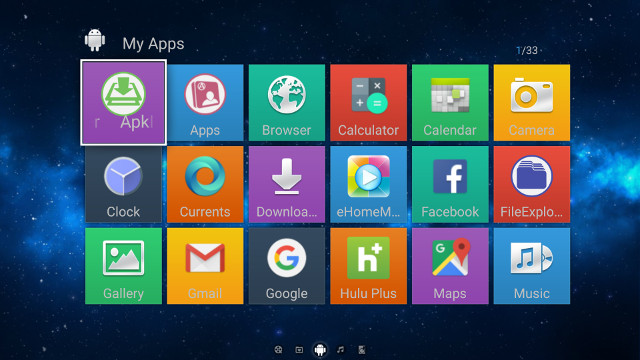Open the Apps tile
This screenshot has height=360, width=640.
205,102
